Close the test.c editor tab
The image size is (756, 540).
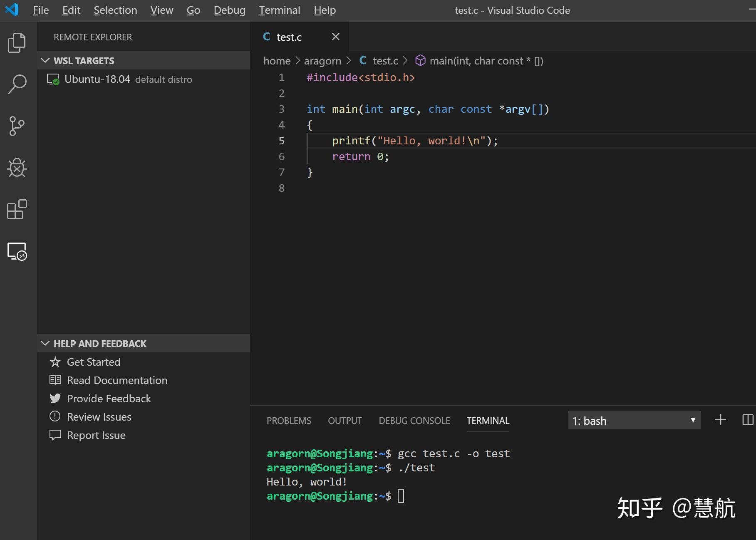click(335, 37)
